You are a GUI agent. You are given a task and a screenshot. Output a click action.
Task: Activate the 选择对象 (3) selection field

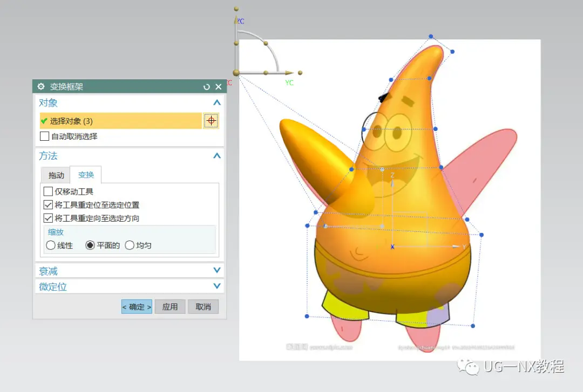[121, 121]
